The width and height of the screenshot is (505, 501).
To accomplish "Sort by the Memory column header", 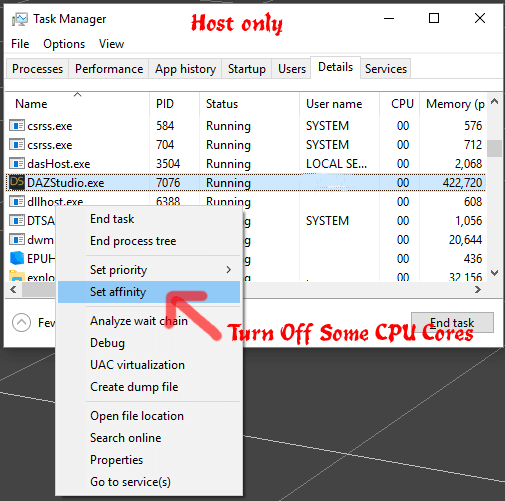I will [453, 104].
